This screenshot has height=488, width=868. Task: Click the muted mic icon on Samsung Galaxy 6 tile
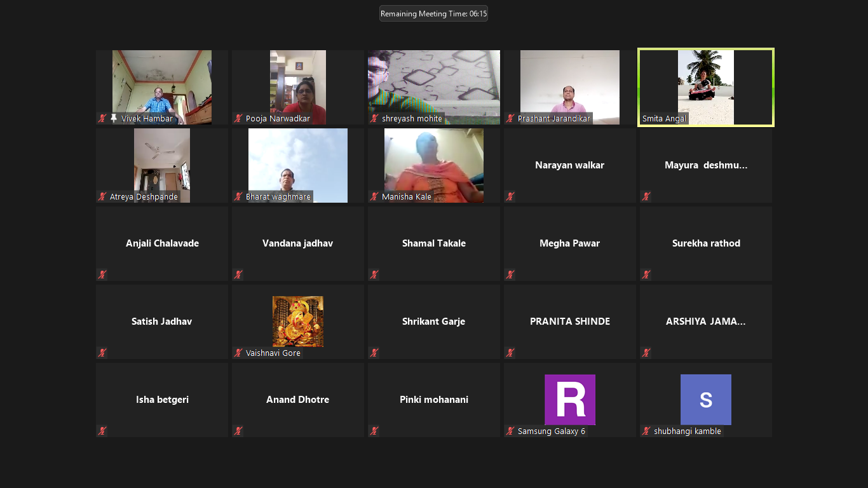coord(510,431)
